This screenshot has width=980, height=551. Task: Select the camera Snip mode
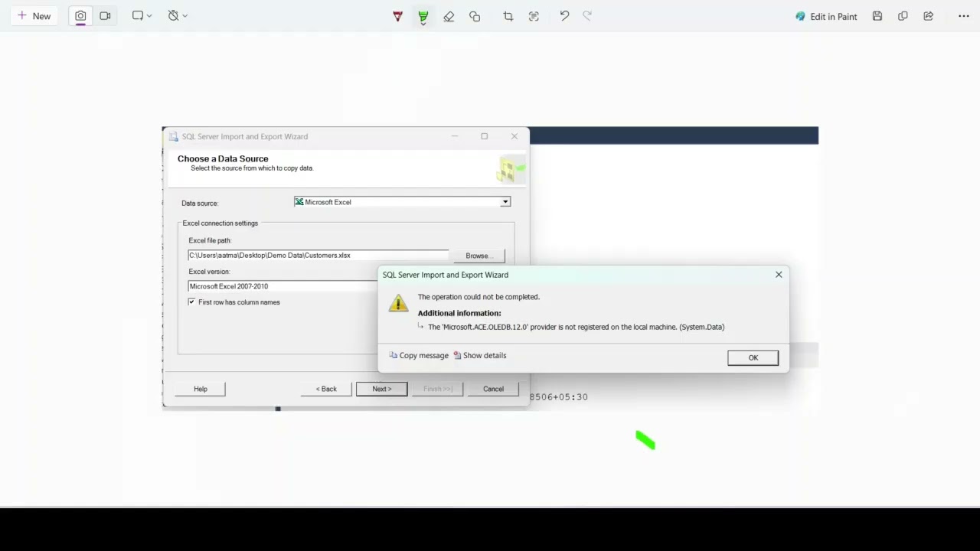pos(80,16)
